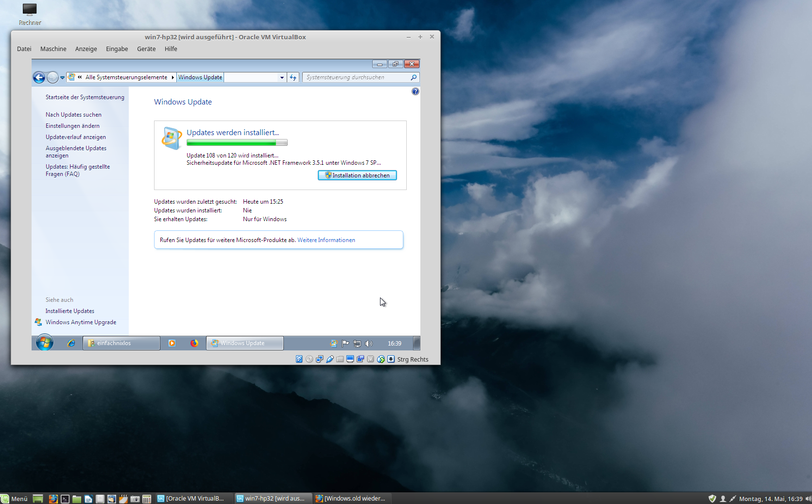Click the greyed forward arrow button
Screen dimensions: 812x504
(x=52, y=77)
